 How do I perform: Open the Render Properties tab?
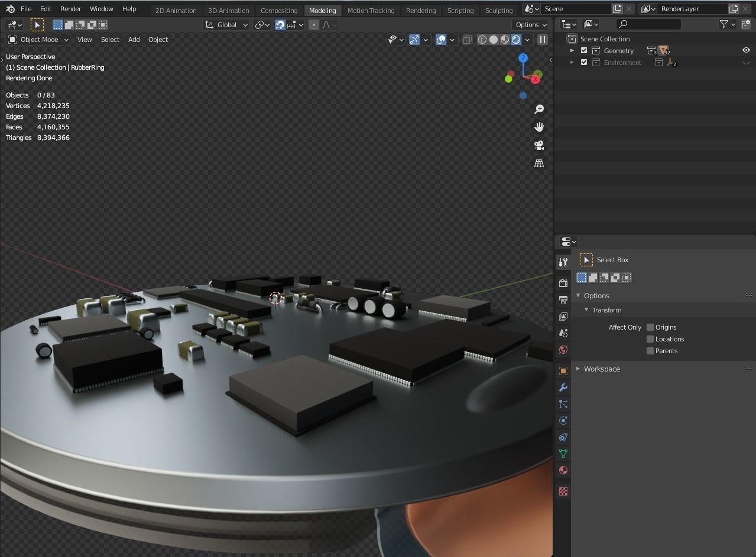point(563,283)
